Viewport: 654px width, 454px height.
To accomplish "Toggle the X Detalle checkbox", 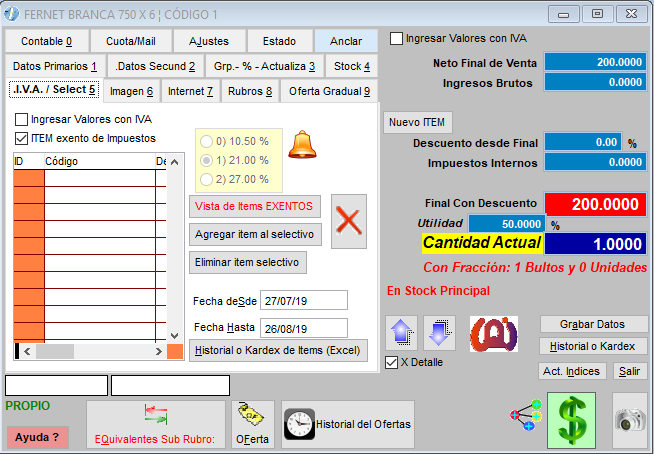I will click(391, 362).
